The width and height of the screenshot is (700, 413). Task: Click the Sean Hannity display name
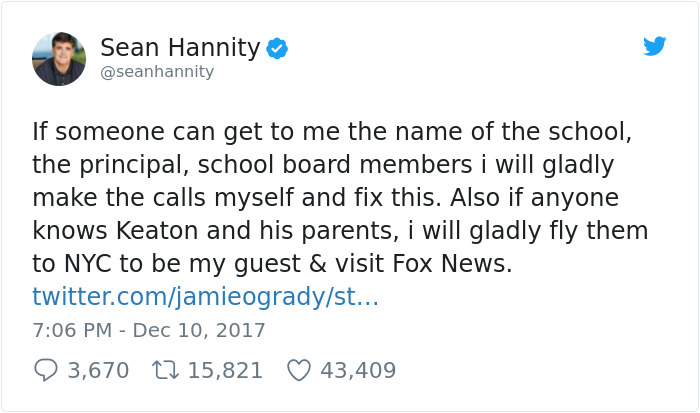(x=180, y=47)
